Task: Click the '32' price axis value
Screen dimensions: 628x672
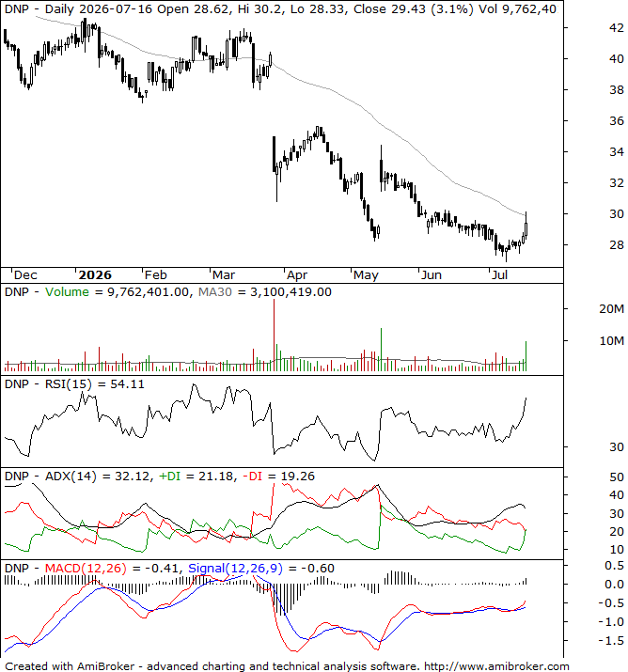Action: pos(617,183)
